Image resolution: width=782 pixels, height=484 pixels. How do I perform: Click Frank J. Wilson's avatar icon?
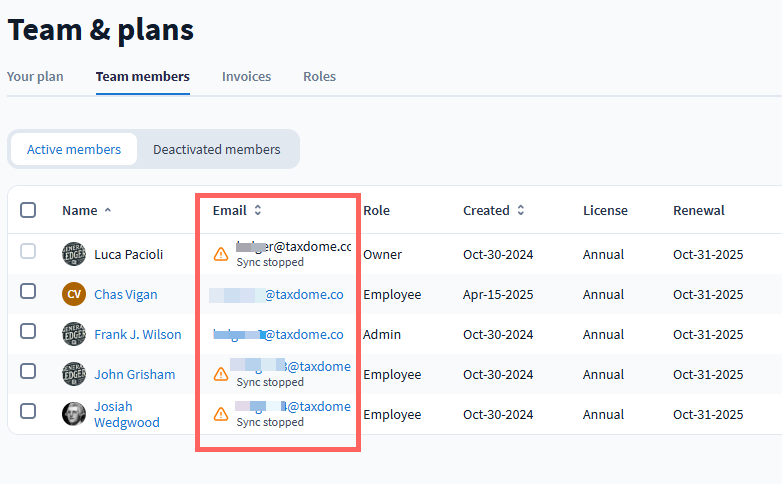coord(74,334)
